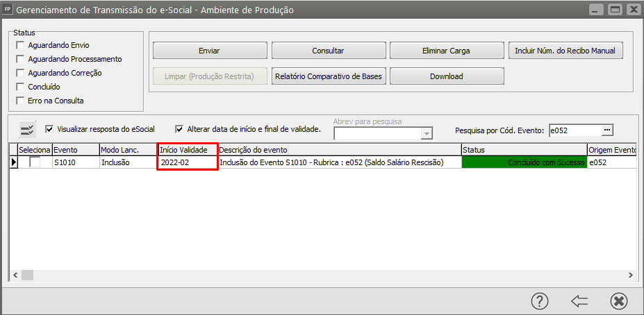
Task: Click the Seleciona column header
Action: pyautogui.click(x=35, y=150)
